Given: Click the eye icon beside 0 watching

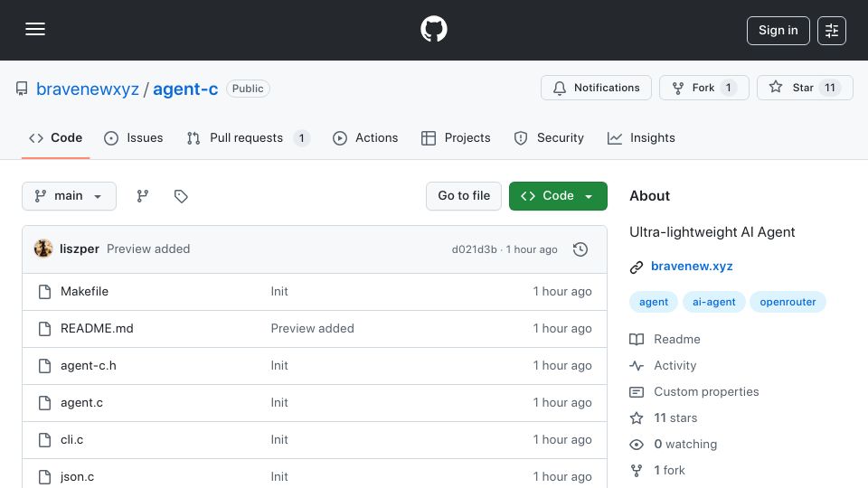Looking at the screenshot, I should [x=637, y=445].
